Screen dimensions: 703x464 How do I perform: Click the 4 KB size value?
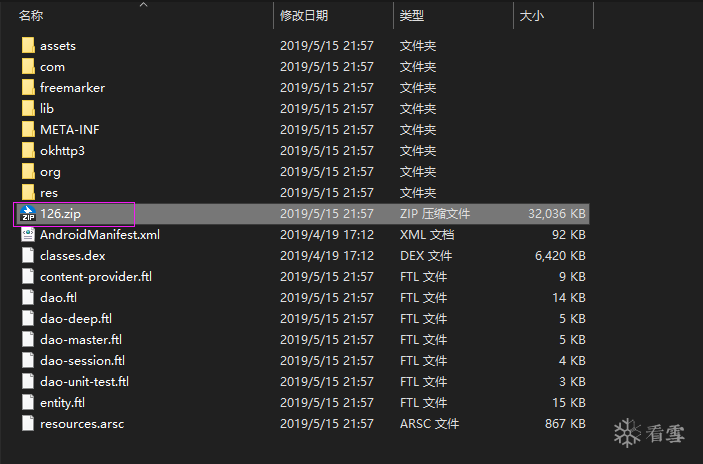click(572, 361)
